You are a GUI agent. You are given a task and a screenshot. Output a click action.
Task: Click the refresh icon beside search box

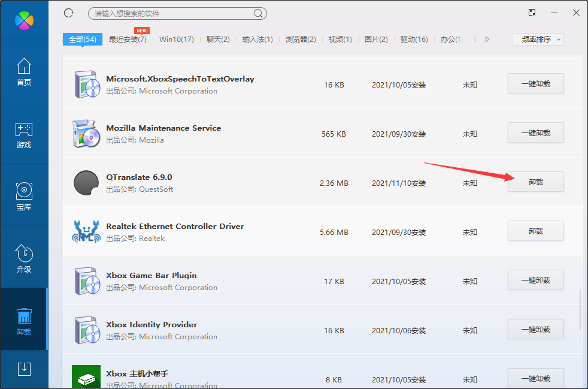[69, 13]
